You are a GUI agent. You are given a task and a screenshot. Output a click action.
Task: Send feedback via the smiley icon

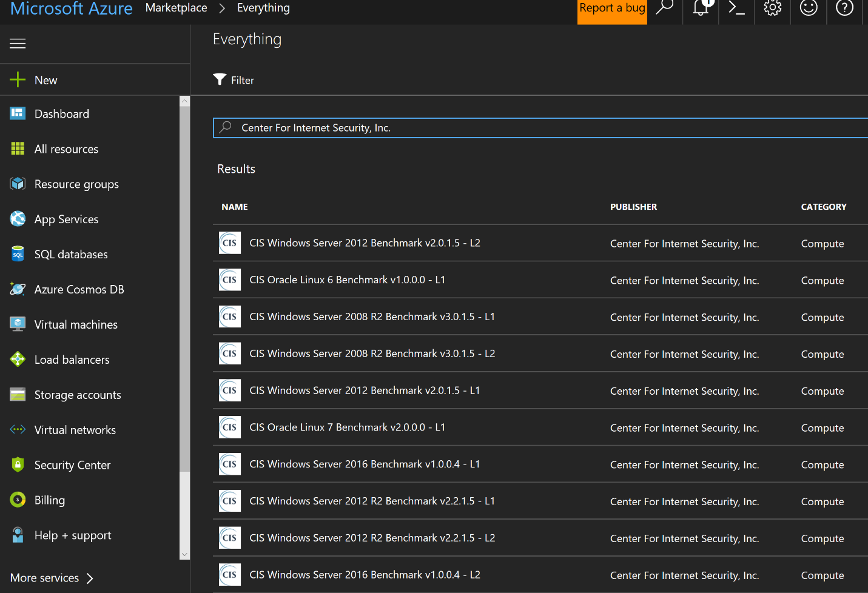pos(808,8)
